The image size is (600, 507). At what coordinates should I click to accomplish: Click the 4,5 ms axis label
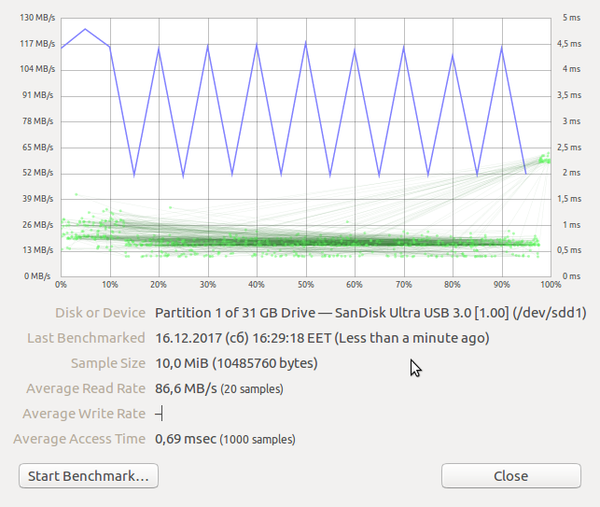pos(569,44)
